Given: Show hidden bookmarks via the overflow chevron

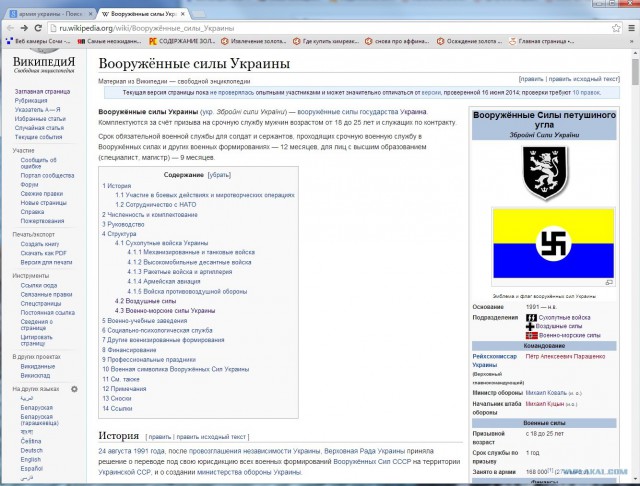Looking at the screenshot, I should 632,41.
